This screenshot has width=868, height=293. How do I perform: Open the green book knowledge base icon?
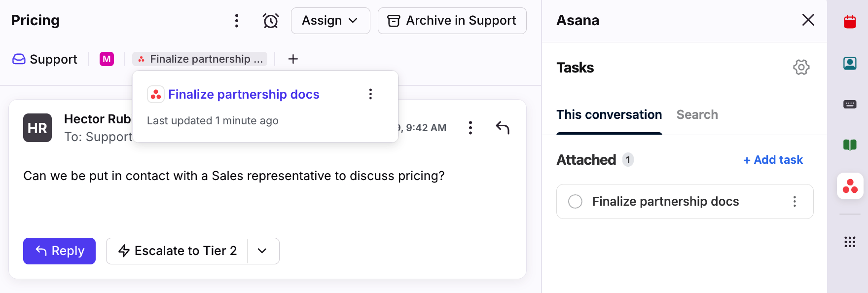click(850, 145)
